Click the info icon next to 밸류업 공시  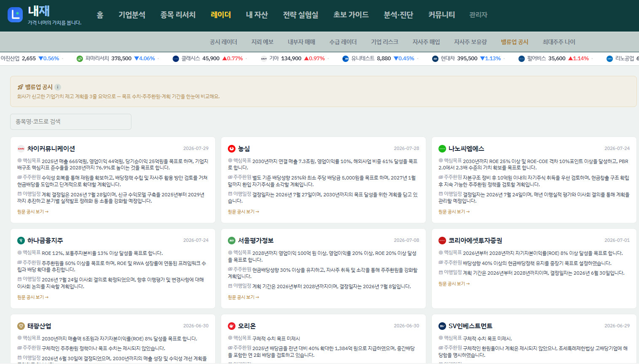[58, 87]
